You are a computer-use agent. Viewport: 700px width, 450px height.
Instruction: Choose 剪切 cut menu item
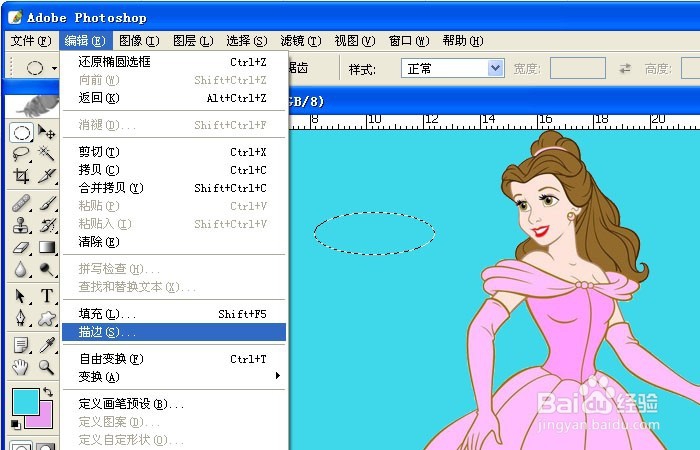tap(174, 152)
